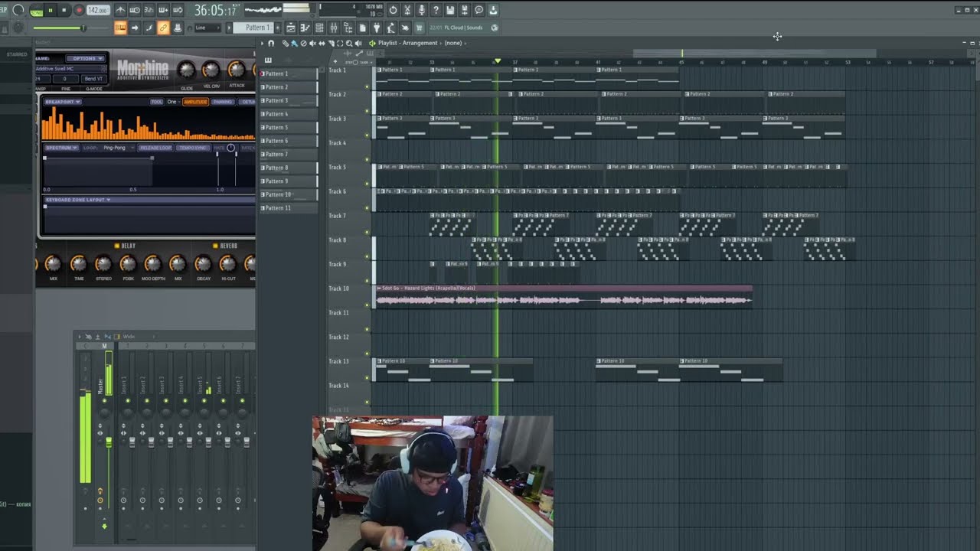Screen dimensions: 980x551
Task: Toggle the REVERB effect on/off LED
Action: click(216, 246)
